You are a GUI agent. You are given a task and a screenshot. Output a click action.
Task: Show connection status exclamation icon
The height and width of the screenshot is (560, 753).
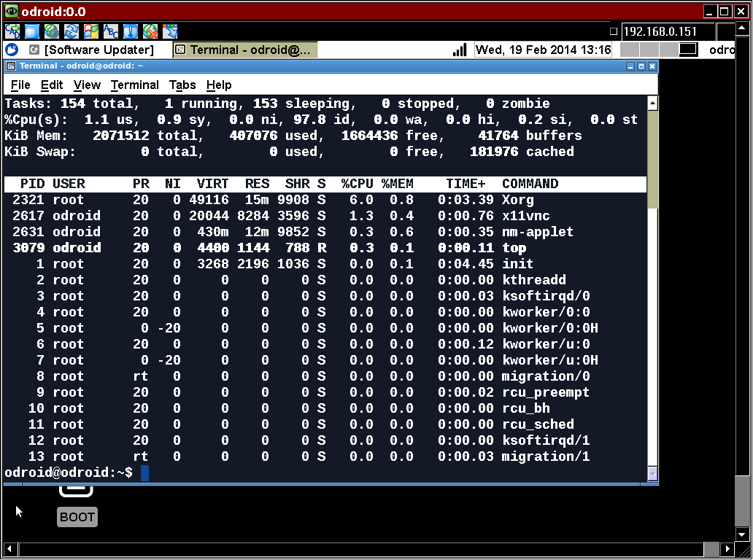coord(131,31)
